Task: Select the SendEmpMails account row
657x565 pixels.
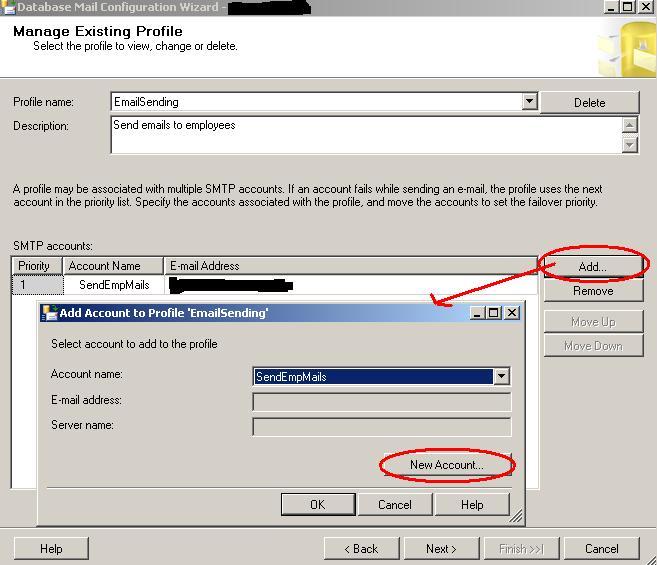Action: pyautogui.click(x=274, y=285)
